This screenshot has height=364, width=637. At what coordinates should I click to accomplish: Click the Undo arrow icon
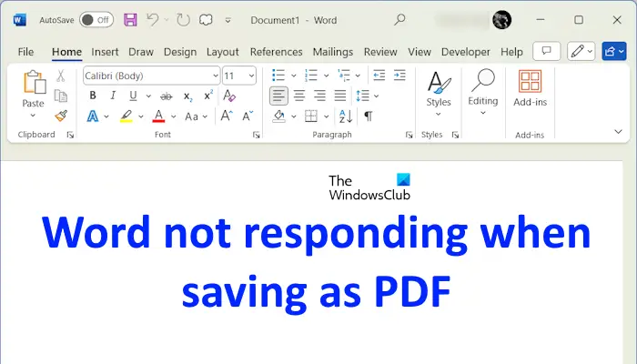coord(153,19)
